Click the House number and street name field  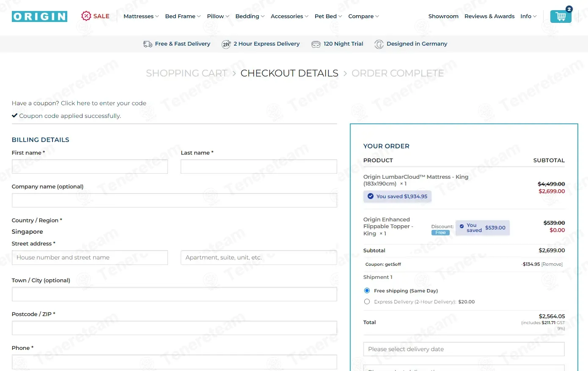(90, 257)
